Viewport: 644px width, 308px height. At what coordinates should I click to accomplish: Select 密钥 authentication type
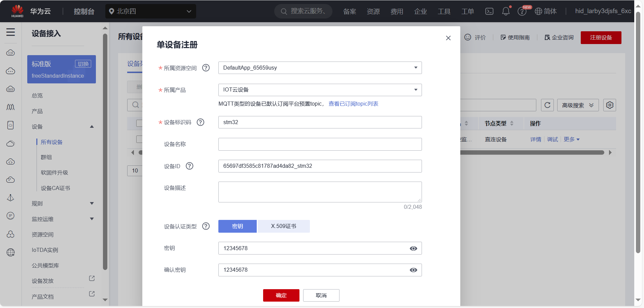238,226
